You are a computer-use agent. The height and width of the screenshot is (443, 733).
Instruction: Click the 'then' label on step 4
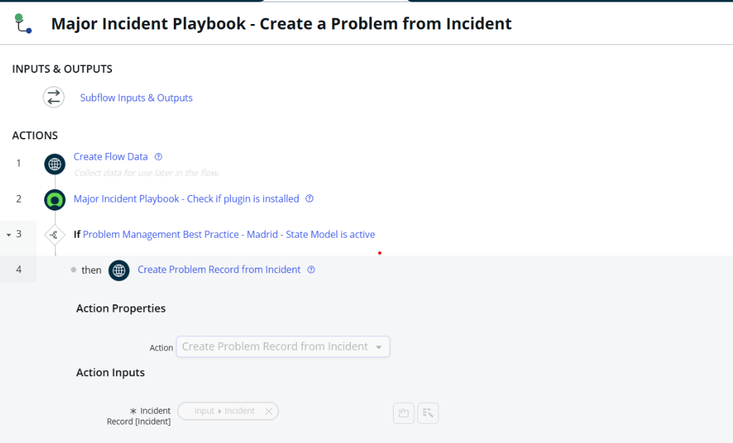pos(91,270)
